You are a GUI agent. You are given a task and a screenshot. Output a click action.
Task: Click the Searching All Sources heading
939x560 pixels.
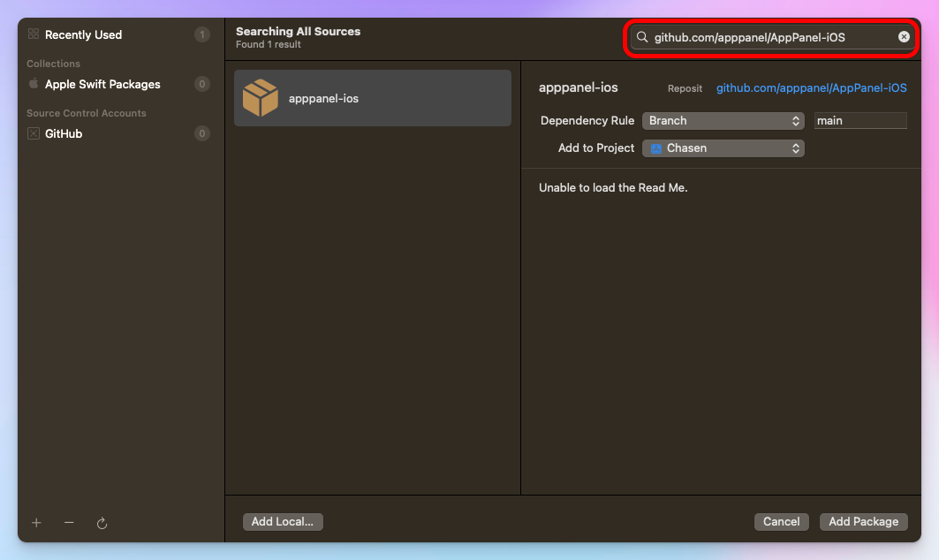298,31
